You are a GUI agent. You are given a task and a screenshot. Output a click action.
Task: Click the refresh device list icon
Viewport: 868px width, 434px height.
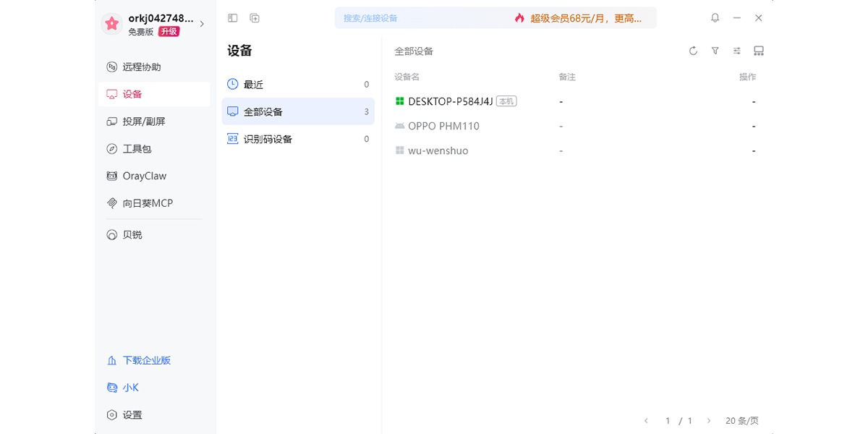(x=693, y=51)
